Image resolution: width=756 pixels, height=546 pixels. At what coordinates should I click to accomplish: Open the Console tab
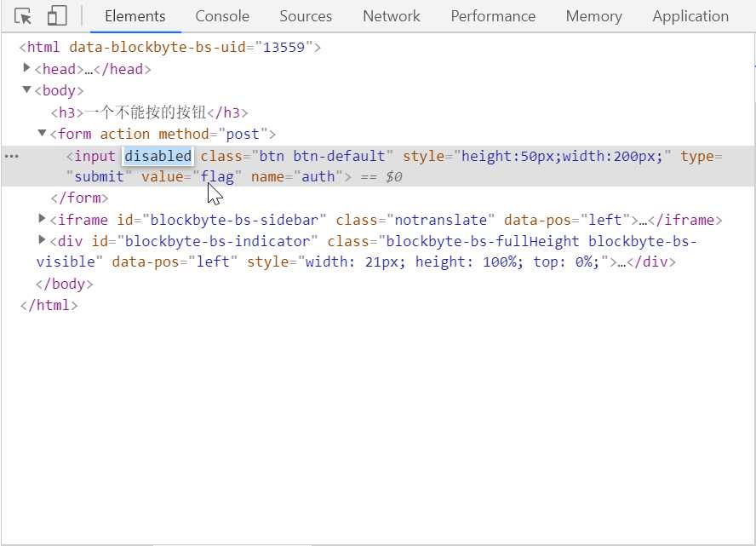(x=222, y=16)
